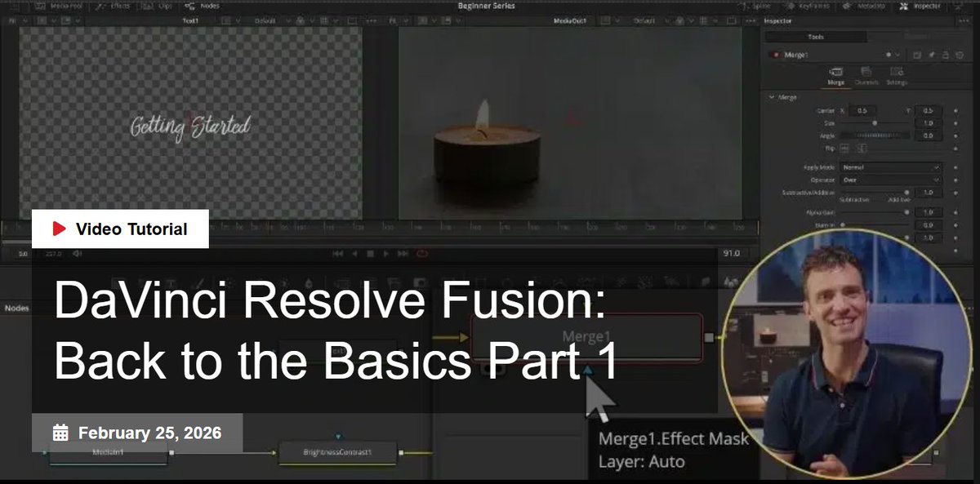980x484 pixels.
Task: Click the volume speaker icon
Action: (x=78, y=253)
